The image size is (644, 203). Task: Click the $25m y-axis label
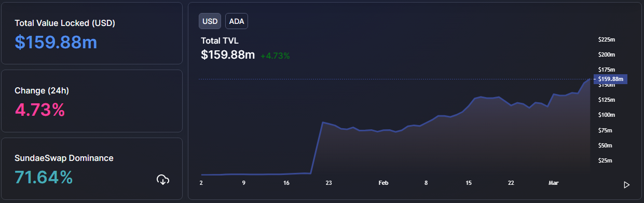click(605, 160)
